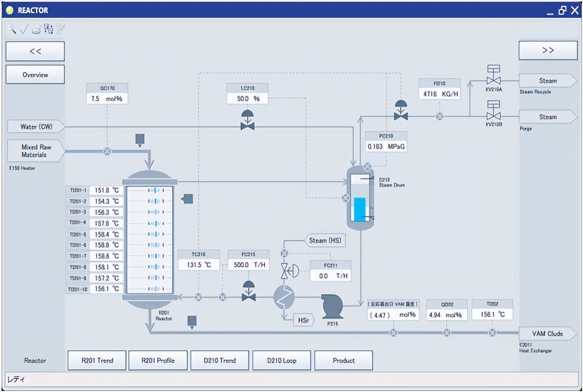This screenshot has width=583, height=392.
Task: Click the multi-window layout toolbar icon
Action: [x=48, y=29]
